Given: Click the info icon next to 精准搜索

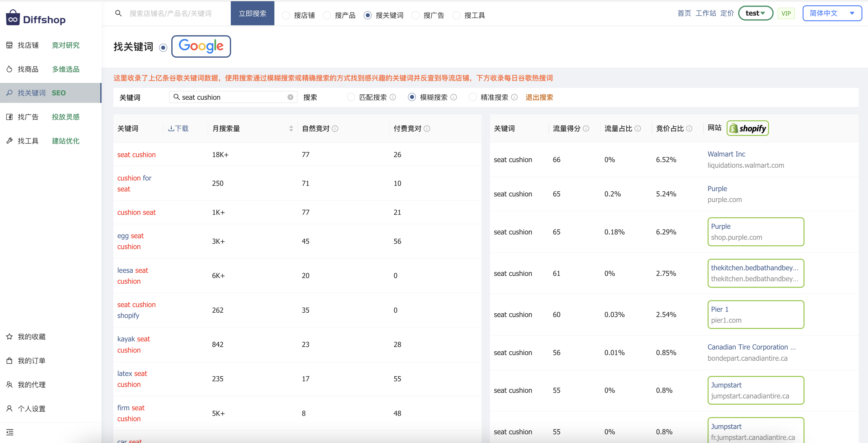Looking at the screenshot, I should (x=514, y=97).
